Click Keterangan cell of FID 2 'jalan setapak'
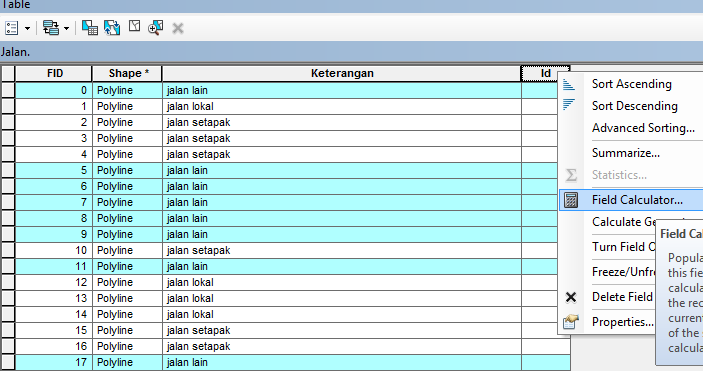This screenshot has width=703, height=371. [x=342, y=122]
